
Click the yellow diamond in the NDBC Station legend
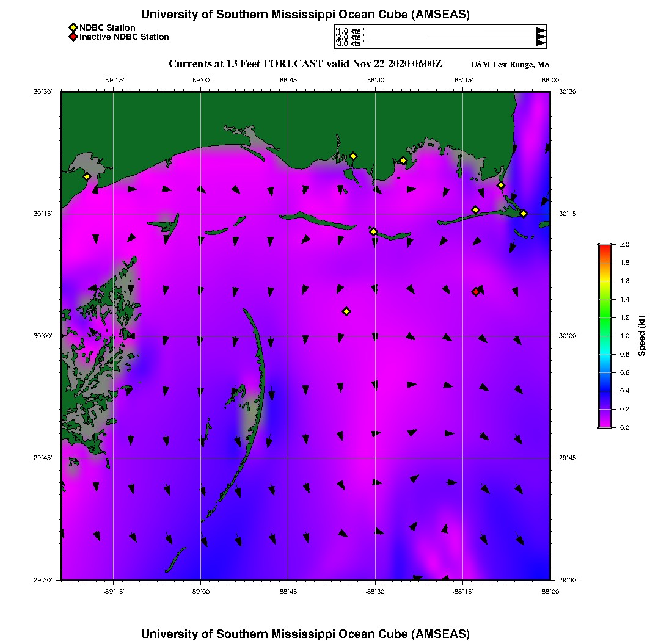tap(73, 27)
